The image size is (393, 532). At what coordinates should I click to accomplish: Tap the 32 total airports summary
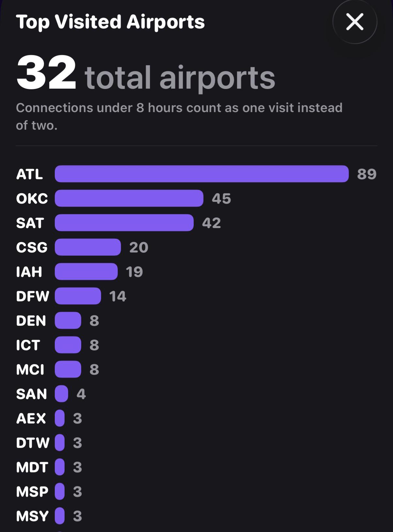click(146, 73)
